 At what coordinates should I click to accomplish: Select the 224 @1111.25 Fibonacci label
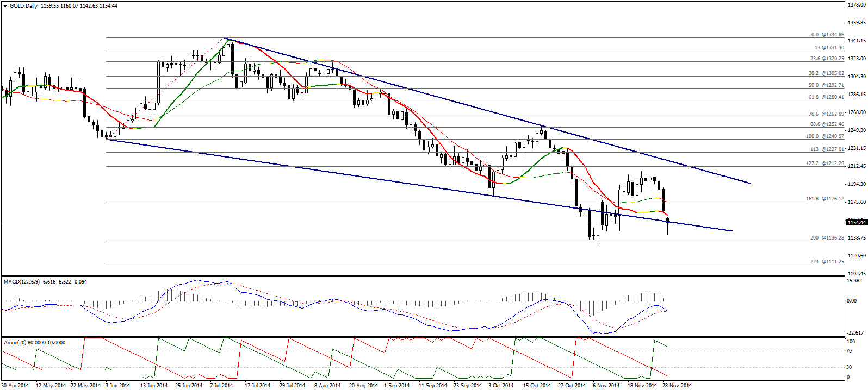pos(827,262)
